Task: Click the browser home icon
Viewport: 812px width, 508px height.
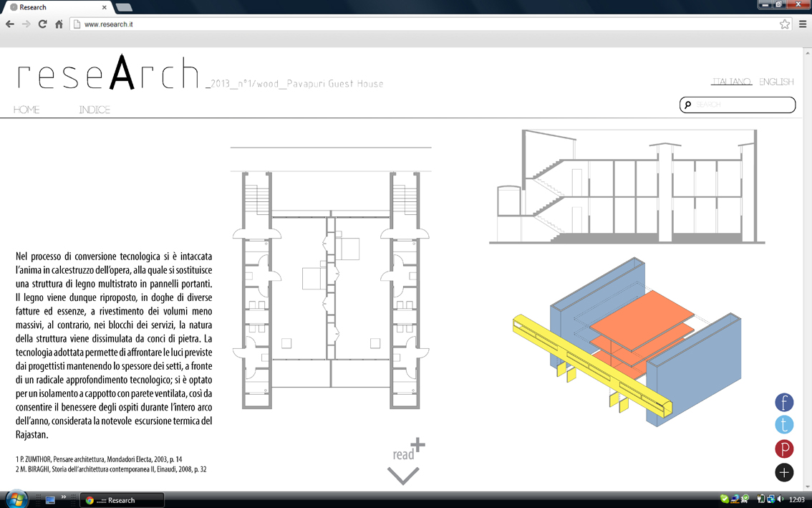Action: [x=59, y=24]
